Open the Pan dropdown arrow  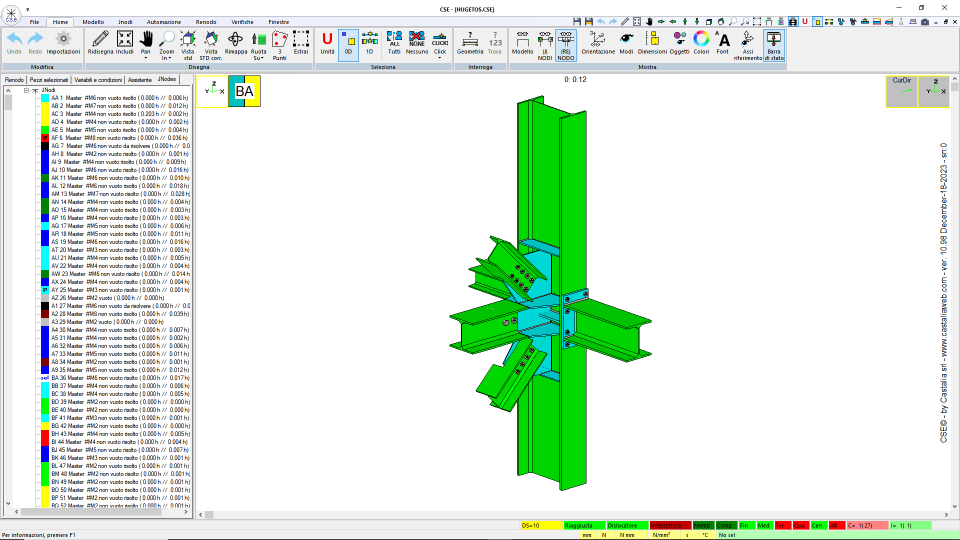point(146,58)
